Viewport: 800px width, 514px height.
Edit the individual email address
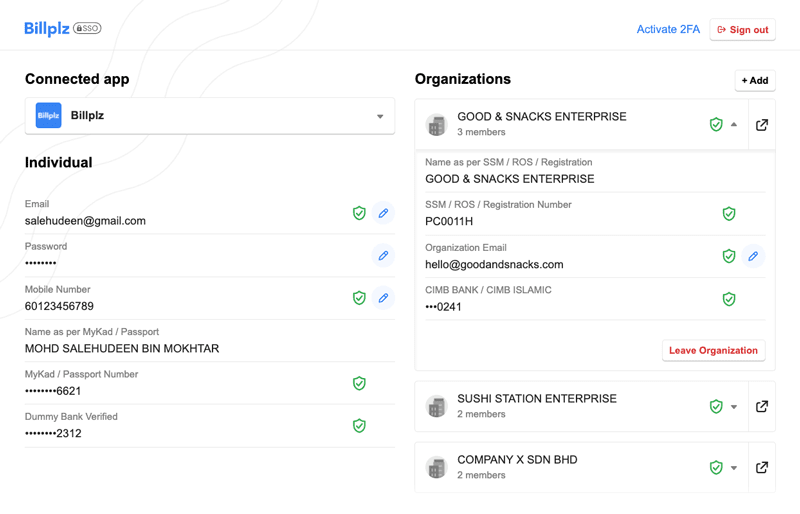pos(383,213)
